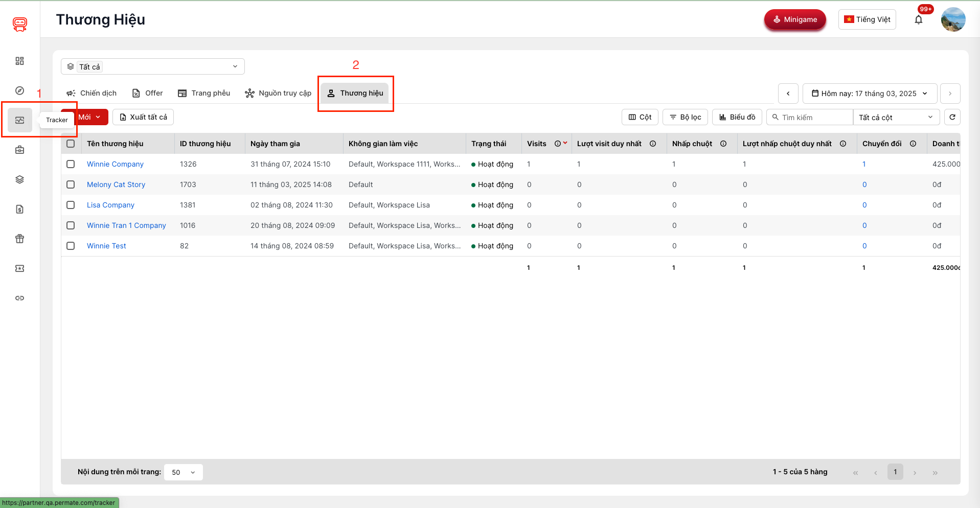Click the Xuất tất cả export button

pos(143,117)
